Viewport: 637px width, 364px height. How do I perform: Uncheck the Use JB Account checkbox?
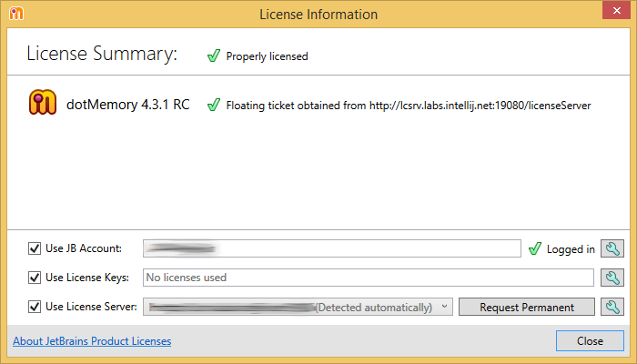click(x=35, y=248)
